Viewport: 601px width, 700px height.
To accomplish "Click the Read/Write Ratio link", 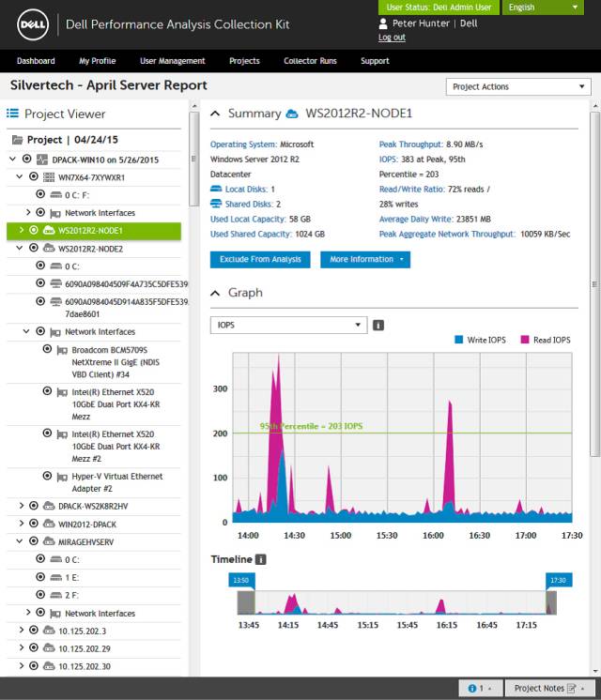I will pos(412,190).
